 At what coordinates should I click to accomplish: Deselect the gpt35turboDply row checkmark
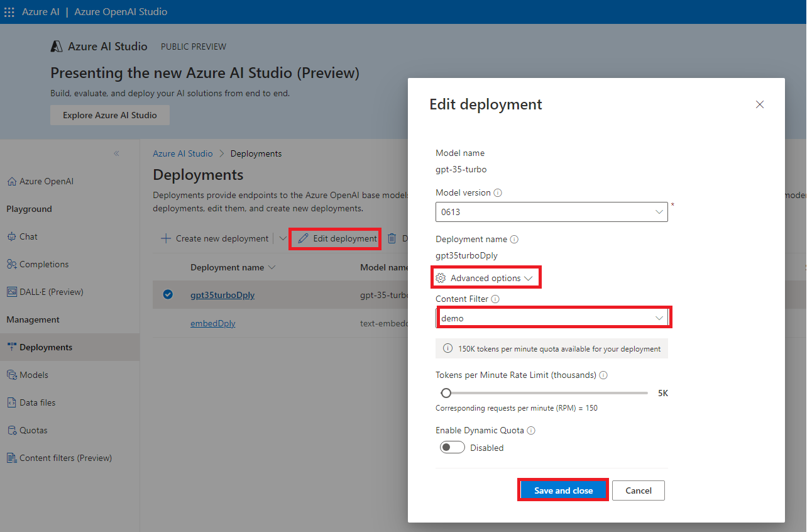168,294
